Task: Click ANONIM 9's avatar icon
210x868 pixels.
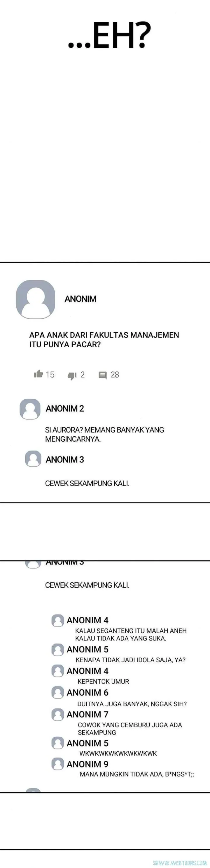Action: click(x=58, y=764)
